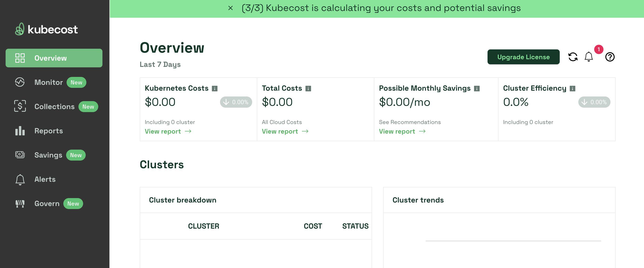Viewport: 644px width, 268px height.
Task: Click the Possible Monthly Savings info icon
Action: point(477,88)
